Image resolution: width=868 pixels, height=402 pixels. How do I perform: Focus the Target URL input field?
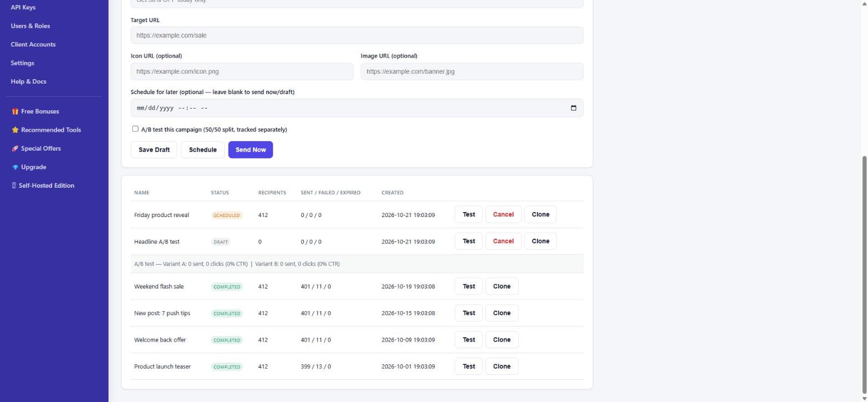[x=357, y=35]
